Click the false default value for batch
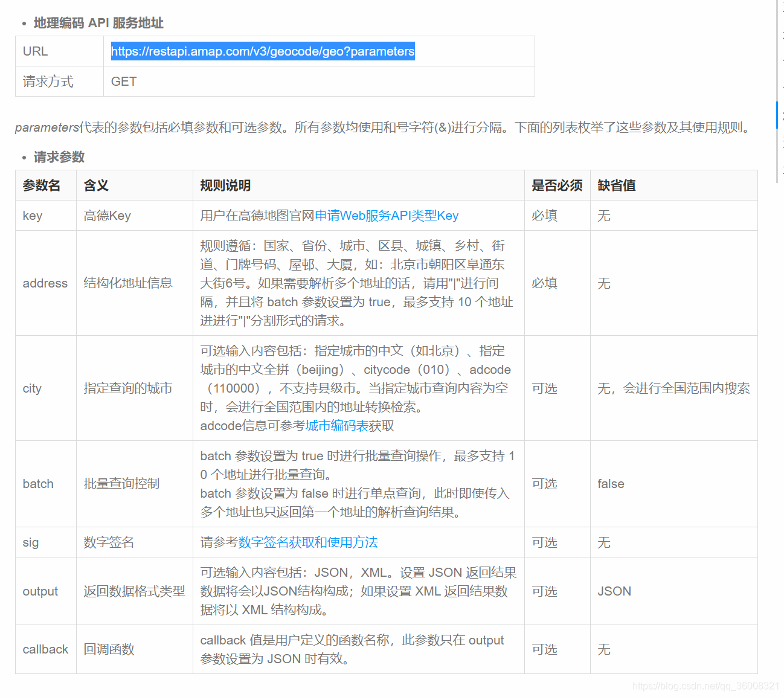This screenshot has height=697, width=784. pyautogui.click(x=611, y=484)
